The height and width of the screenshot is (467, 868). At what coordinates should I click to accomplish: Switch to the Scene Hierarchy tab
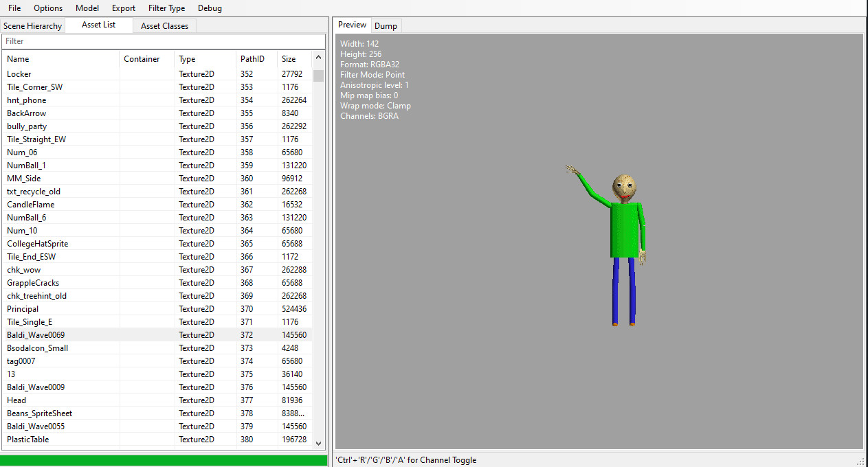click(x=32, y=26)
